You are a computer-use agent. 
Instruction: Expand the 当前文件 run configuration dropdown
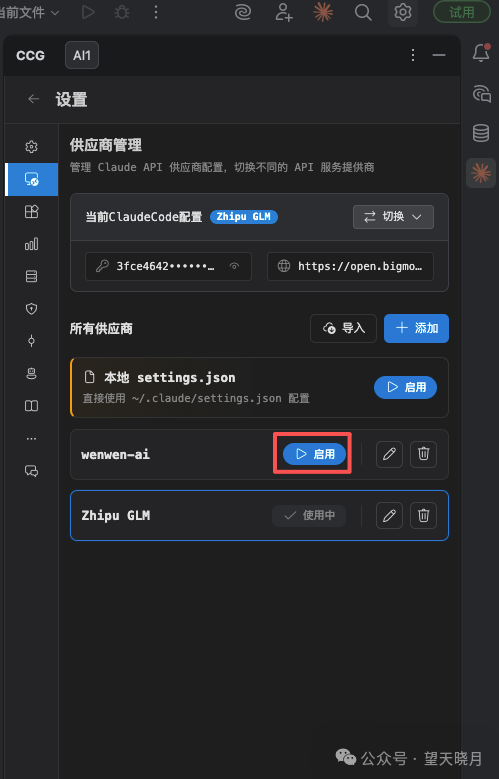tap(29, 12)
